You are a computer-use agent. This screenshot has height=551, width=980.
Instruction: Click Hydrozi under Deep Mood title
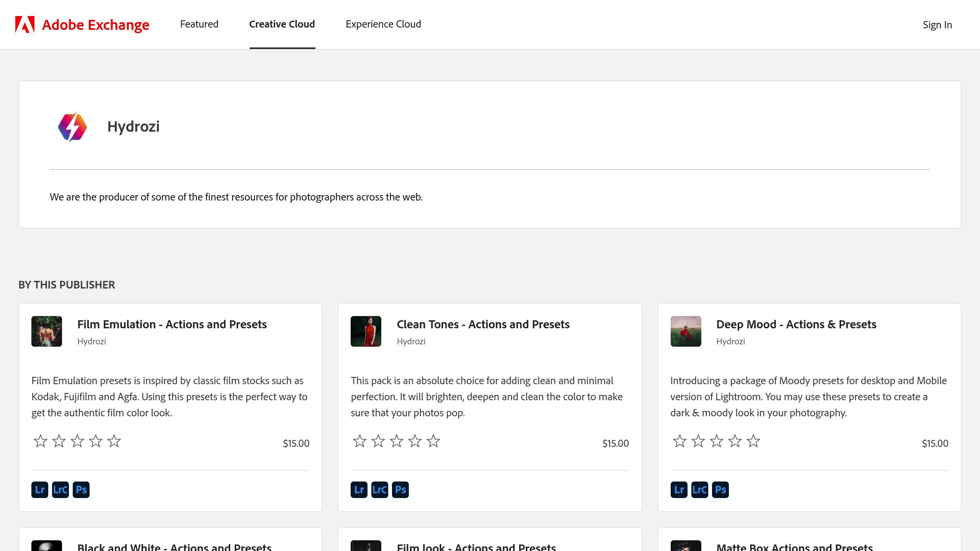(731, 341)
